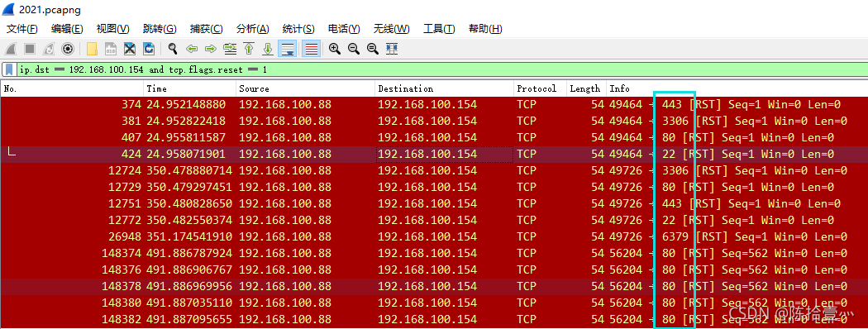Toggle packet list colorization
This screenshot has width=868, height=329.
(312, 49)
